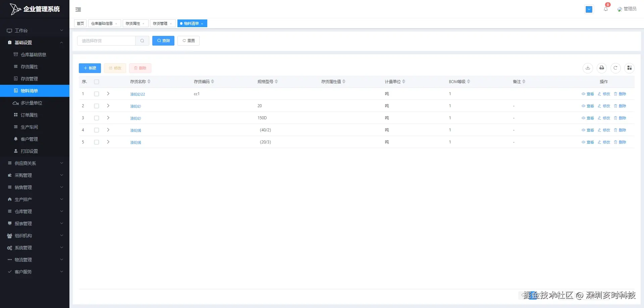Select the checkbox of the (20/3) row
Screen dimensions: 644x308
pos(97,142)
